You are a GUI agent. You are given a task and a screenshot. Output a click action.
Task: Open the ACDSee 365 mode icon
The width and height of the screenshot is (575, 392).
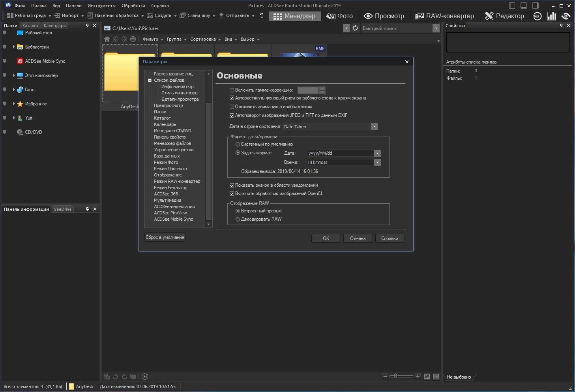click(x=537, y=16)
